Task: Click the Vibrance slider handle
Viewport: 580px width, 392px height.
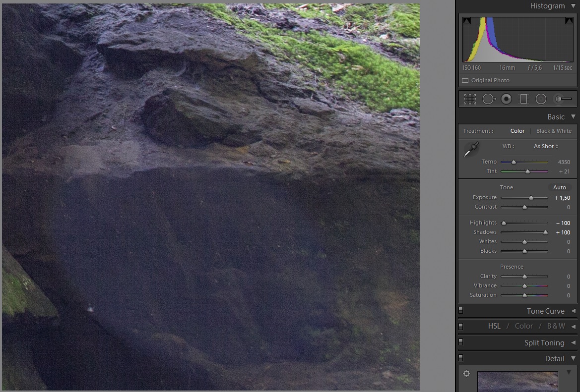Action: [524, 286]
